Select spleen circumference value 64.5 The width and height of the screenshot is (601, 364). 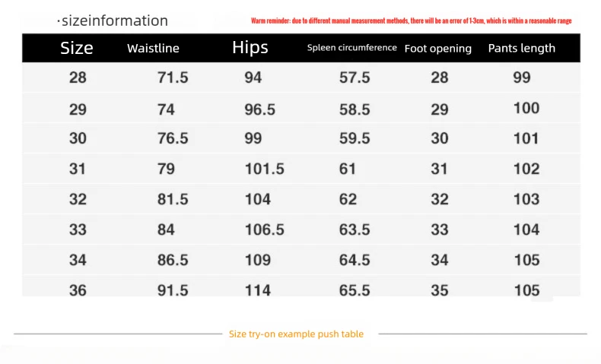[x=355, y=261]
